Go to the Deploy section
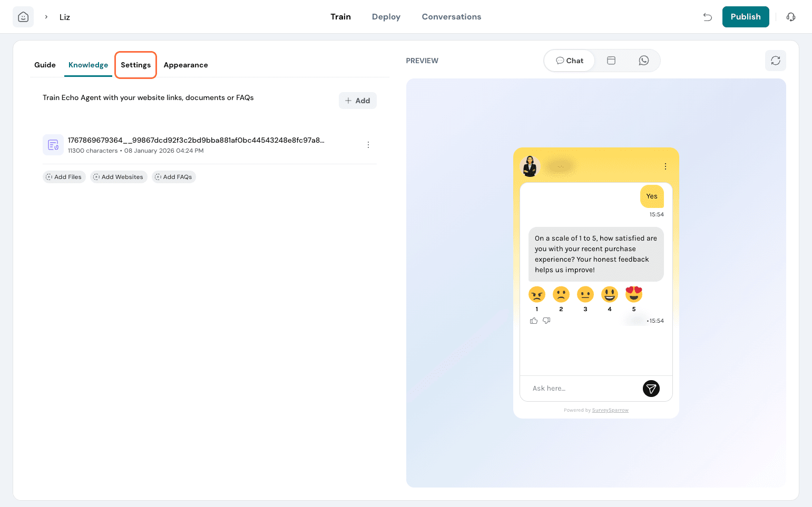The height and width of the screenshot is (507, 812). (x=386, y=17)
